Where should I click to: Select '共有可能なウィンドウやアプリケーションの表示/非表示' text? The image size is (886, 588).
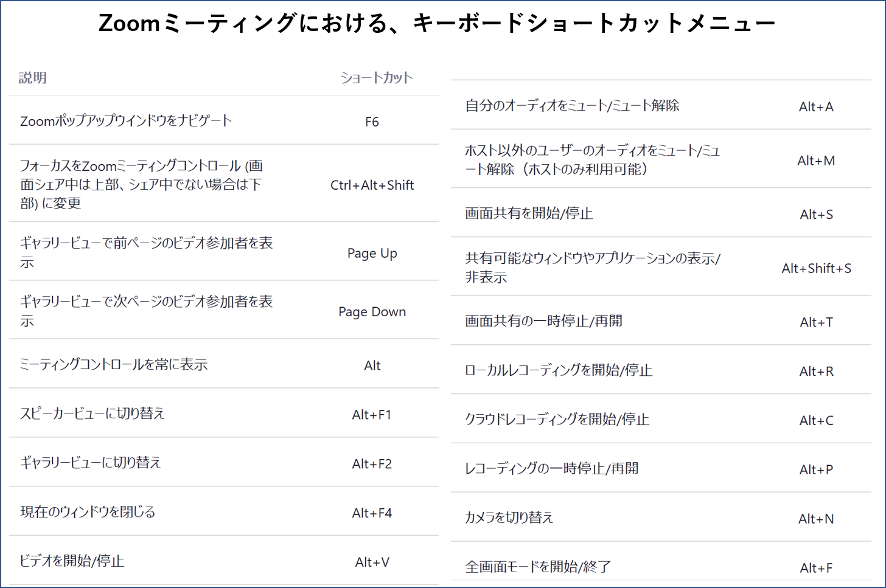(593, 268)
